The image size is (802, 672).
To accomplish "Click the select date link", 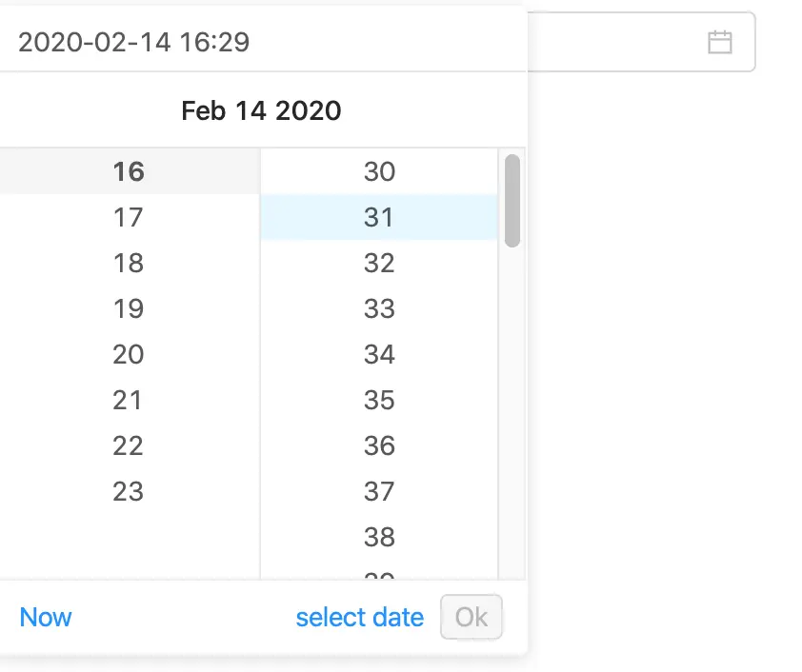I will point(359,617).
